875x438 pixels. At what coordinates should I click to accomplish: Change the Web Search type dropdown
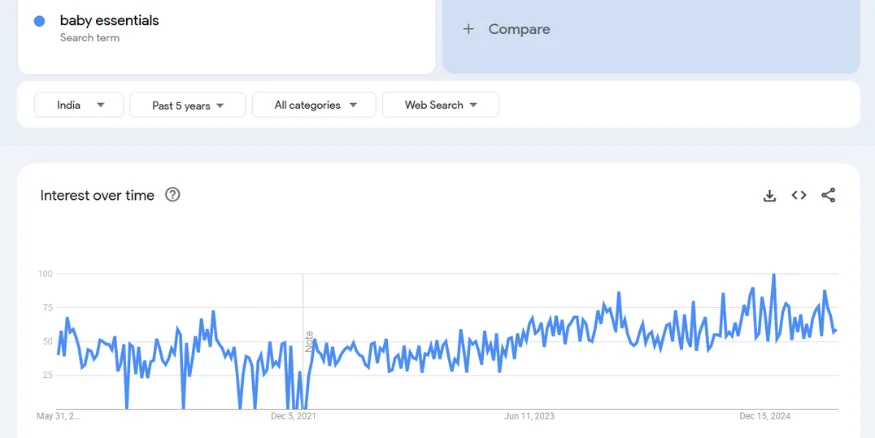[x=440, y=105]
